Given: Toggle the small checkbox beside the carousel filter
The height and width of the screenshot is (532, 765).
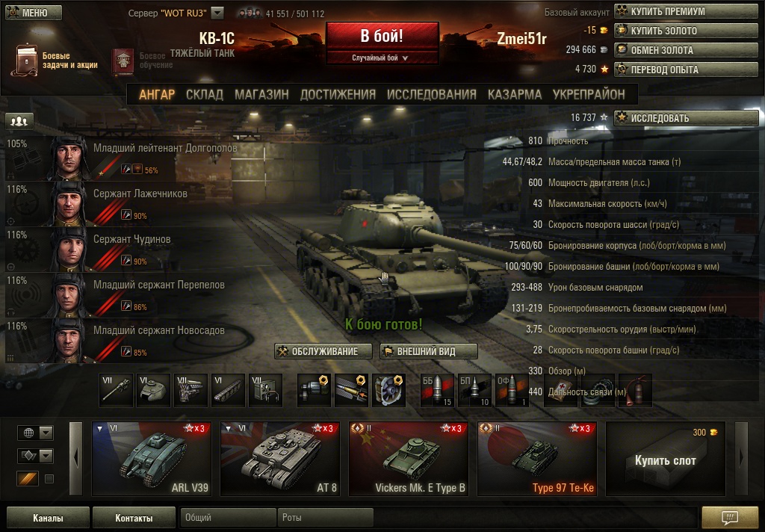Looking at the screenshot, I should [x=49, y=479].
